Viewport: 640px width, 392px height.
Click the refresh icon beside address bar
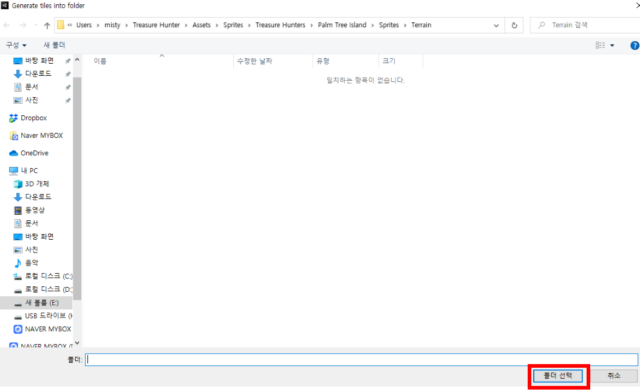[x=514, y=25]
